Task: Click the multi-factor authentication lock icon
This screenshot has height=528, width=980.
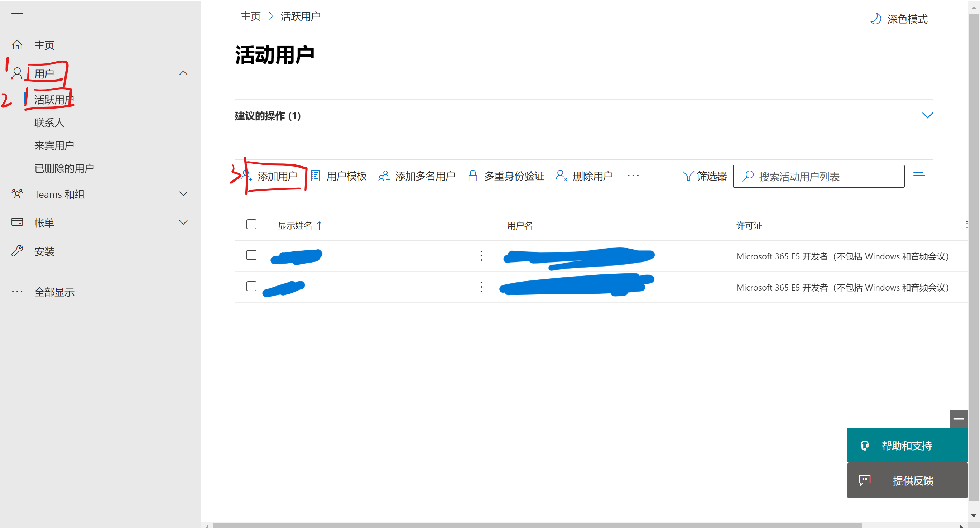Action: click(x=472, y=176)
